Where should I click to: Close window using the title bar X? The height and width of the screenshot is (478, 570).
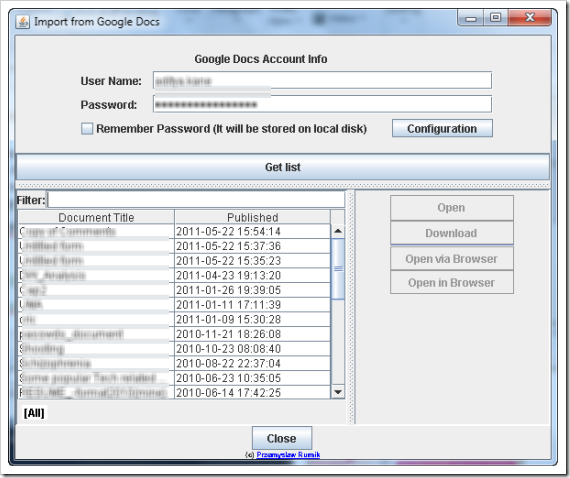(530, 18)
